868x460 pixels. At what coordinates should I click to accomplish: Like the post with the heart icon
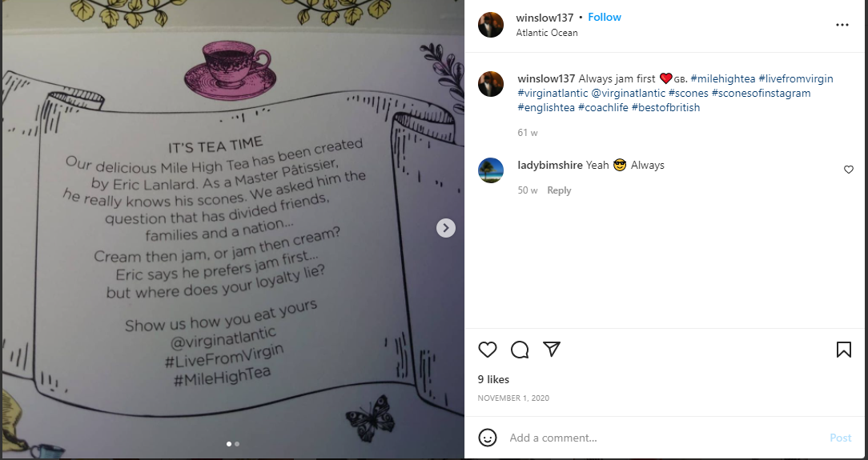[487, 350]
